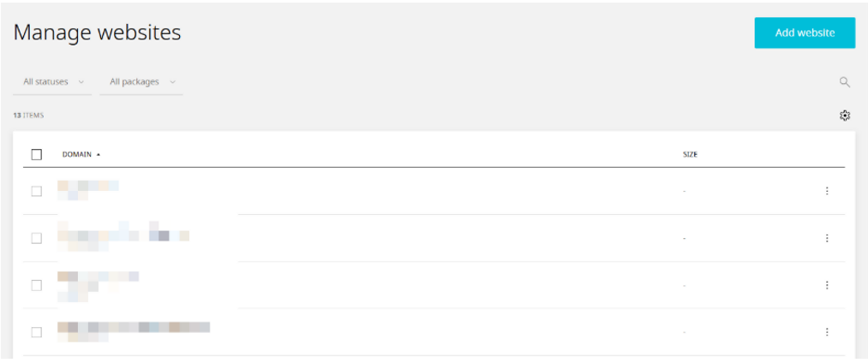This screenshot has width=868, height=363.
Task: Toggle the select-all checkbox in header
Action: pyautogui.click(x=37, y=154)
